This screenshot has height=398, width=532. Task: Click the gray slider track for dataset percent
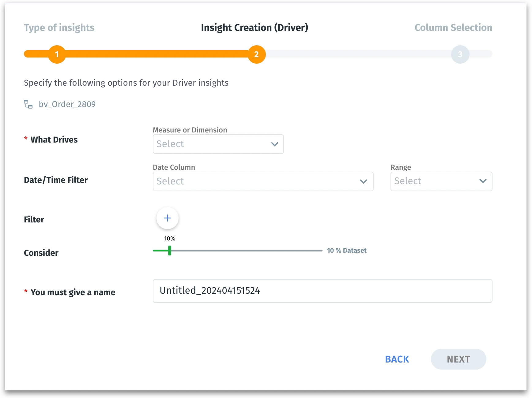pyautogui.click(x=245, y=251)
